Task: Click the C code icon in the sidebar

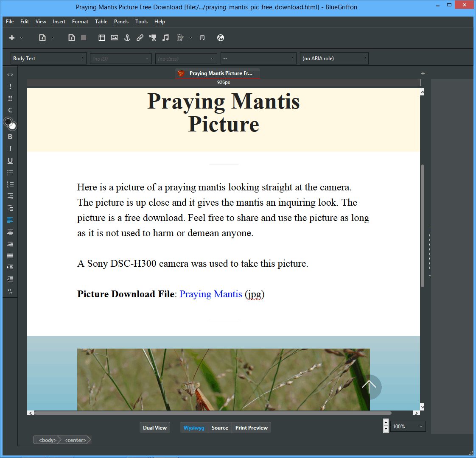Action: tap(10, 110)
